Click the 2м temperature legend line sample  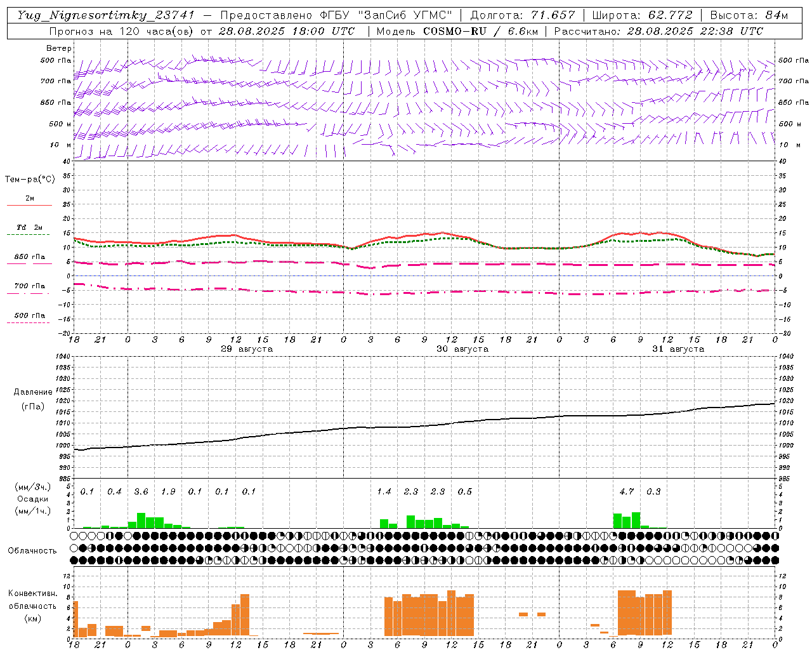click(x=29, y=205)
